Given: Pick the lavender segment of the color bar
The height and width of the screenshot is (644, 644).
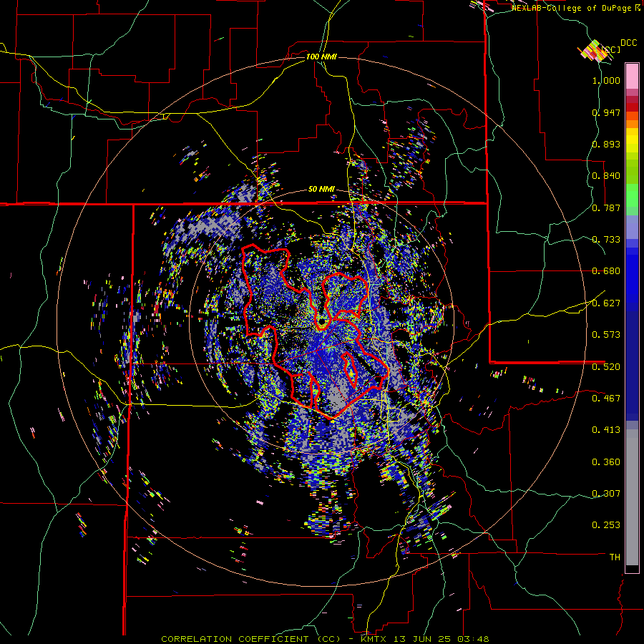Looking at the screenshot, I should [632, 227].
